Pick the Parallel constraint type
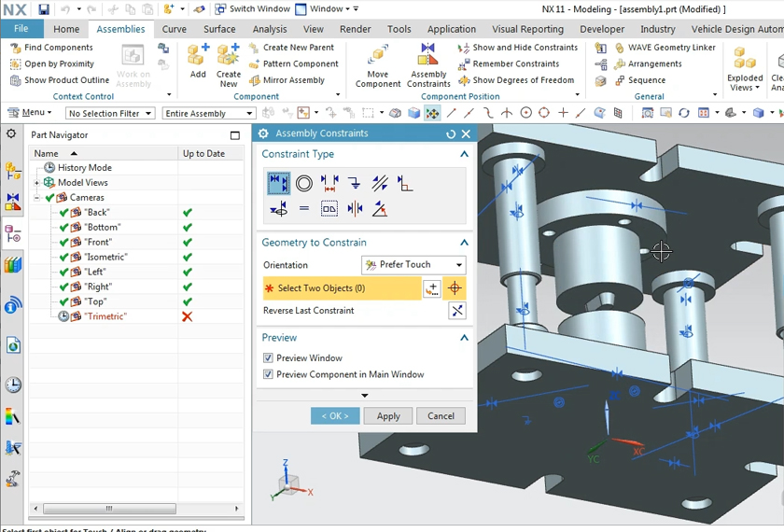 click(380, 183)
